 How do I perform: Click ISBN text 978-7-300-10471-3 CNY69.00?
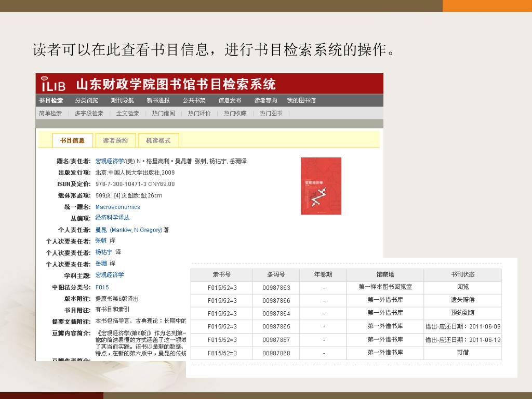tap(135, 184)
